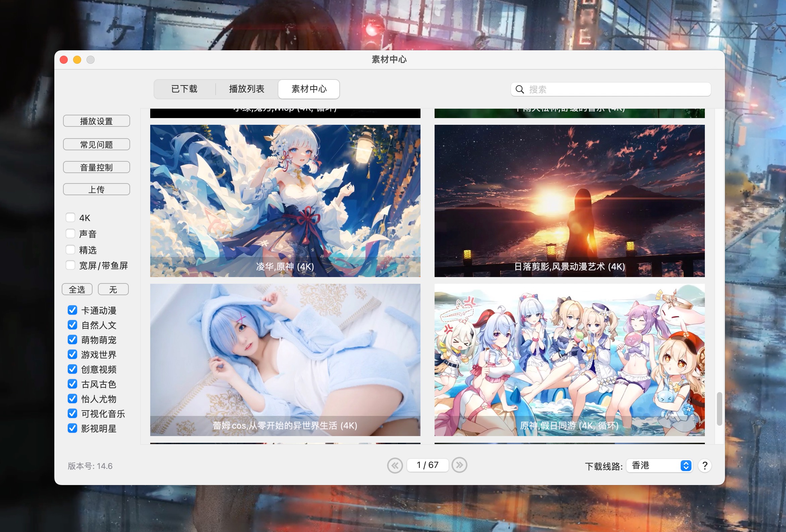This screenshot has height=532, width=786.
Task: Enable the 宽屏/带鱼屏 filter checkbox
Action: 70,265
